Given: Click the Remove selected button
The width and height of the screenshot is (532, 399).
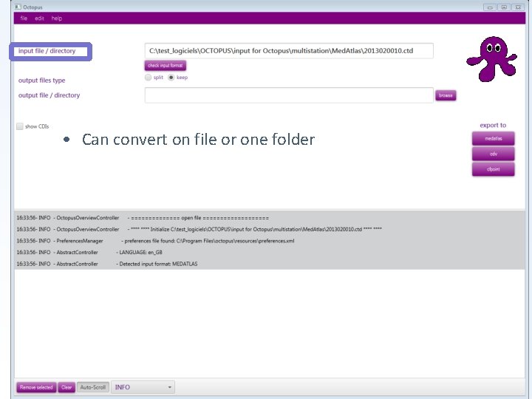Looking at the screenshot, I should (36, 387).
